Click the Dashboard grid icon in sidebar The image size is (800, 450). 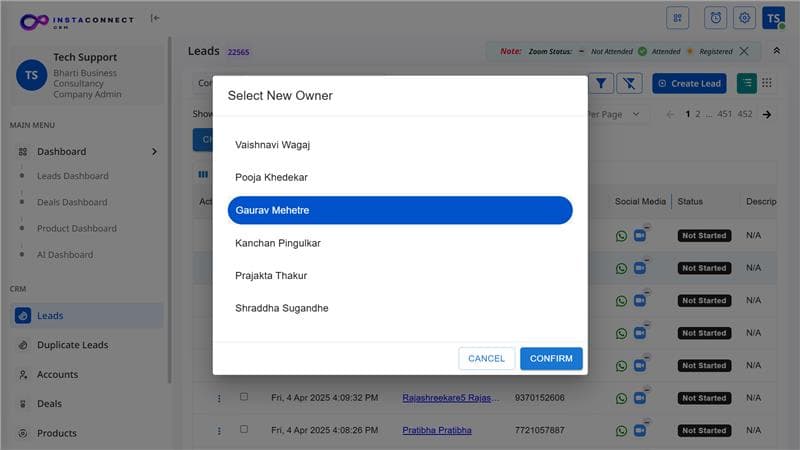22,152
